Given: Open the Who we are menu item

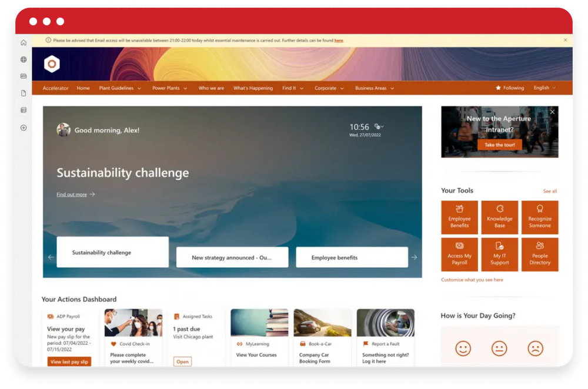Looking at the screenshot, I should click(211, 88).
